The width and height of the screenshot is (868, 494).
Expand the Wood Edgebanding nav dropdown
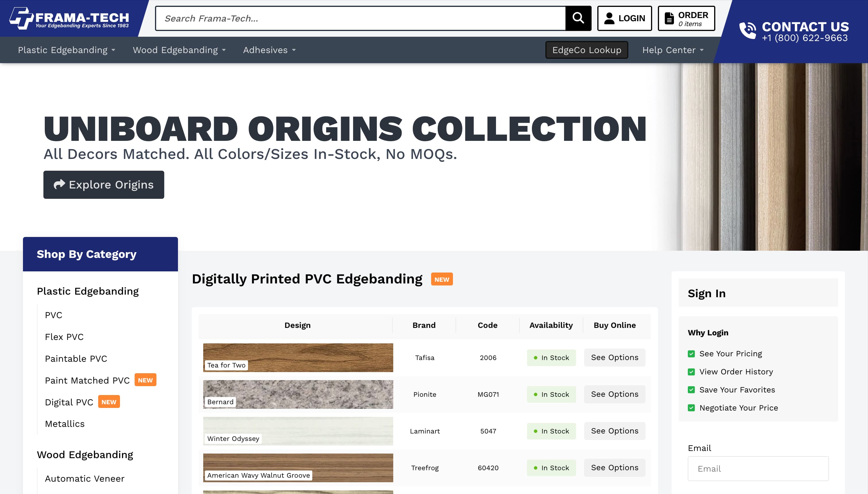click(x=179, y=50)
